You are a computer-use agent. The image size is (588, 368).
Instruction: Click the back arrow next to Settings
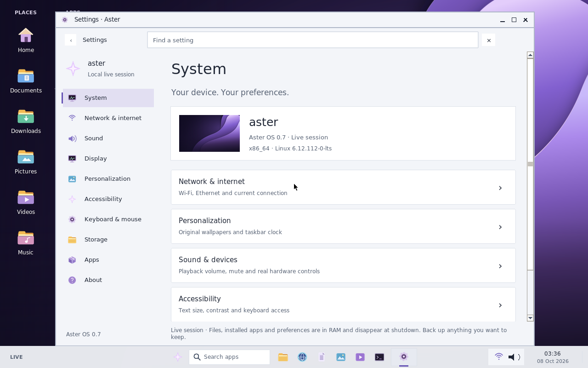(71, 40)
